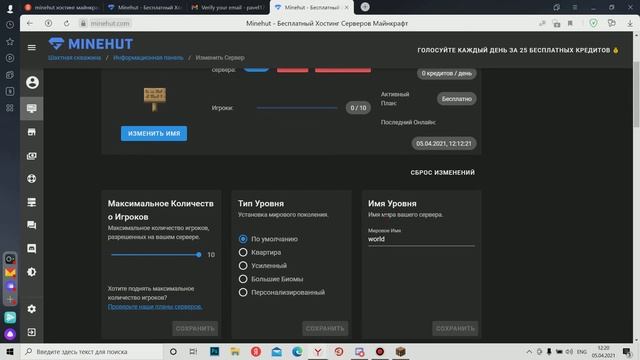Screen dimensions: 640x360
Task: Select the default level type radio option
Action: click(243, 239)
